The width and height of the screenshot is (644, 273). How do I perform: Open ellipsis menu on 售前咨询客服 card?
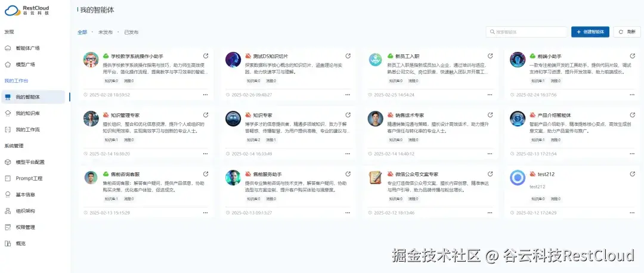pyautogui.click(x=205, y=213)
